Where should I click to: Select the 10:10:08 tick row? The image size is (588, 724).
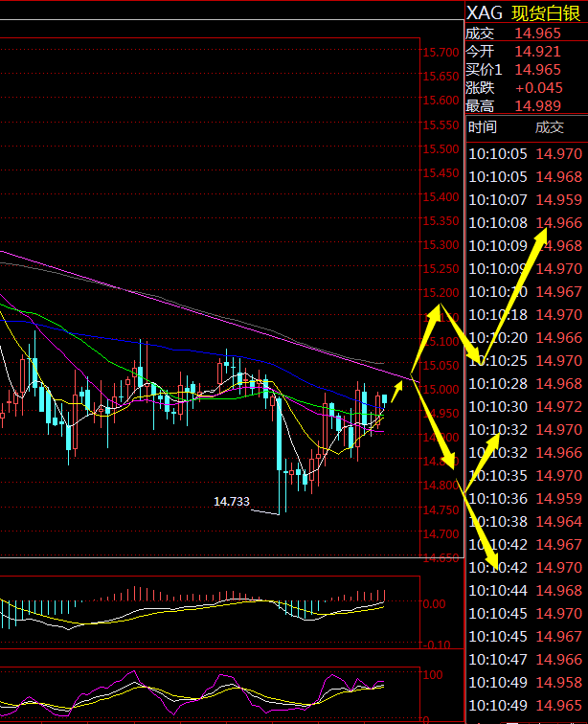click(x=526, y=223)
